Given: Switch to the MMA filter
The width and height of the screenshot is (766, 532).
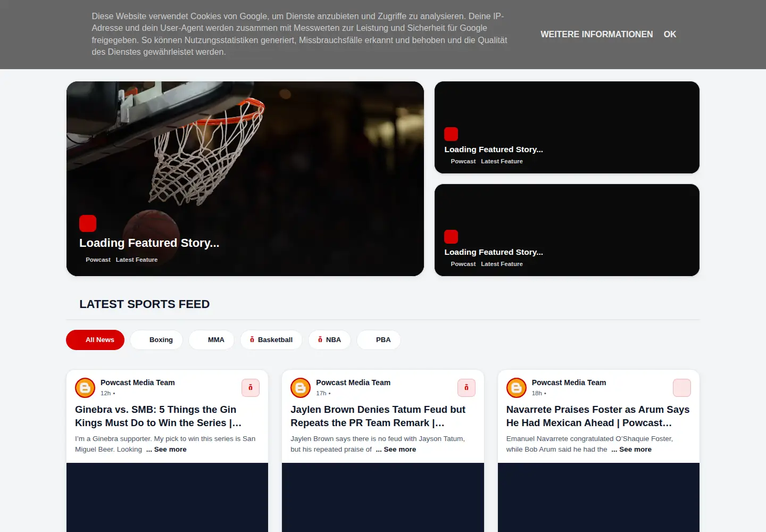Looking at the screenshot, I should click(212, 340).
